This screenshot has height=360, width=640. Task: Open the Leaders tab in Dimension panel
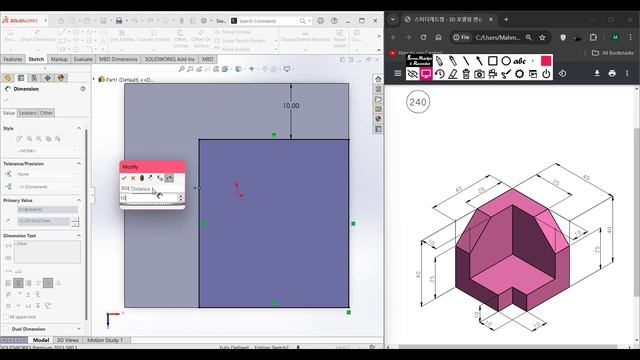click(28, 113)
